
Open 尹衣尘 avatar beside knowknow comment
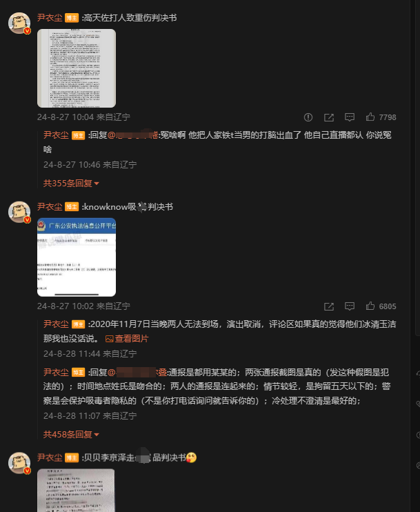point(19,212)
